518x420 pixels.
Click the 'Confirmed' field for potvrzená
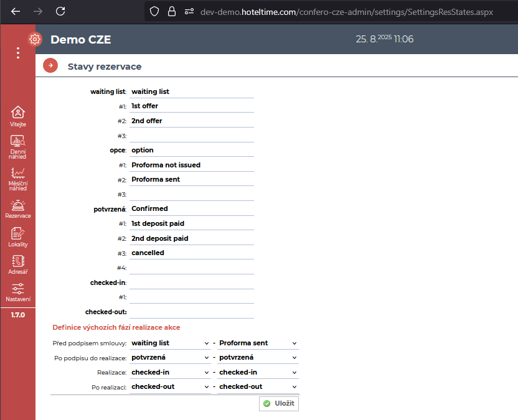(192, 209)
